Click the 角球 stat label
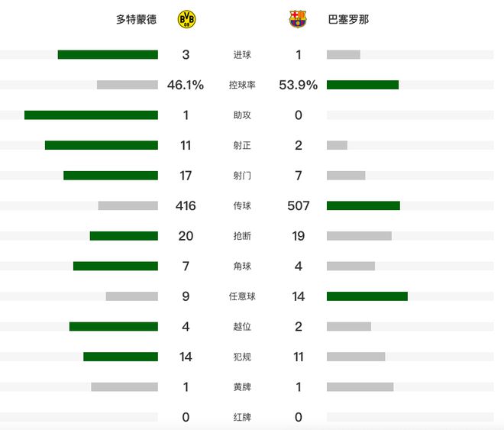The width and height of the screenshot is (504, 430). (x=242, y=267)
